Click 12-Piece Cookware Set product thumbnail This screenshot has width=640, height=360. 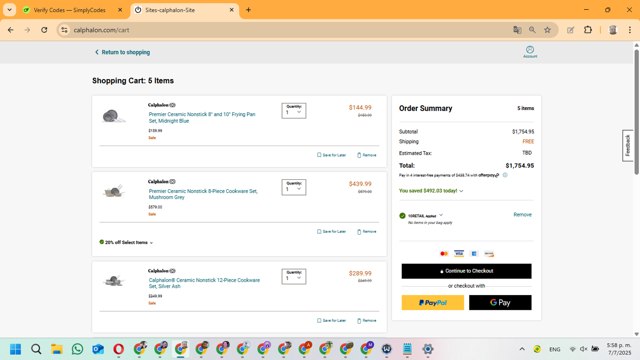coord(114,280)
